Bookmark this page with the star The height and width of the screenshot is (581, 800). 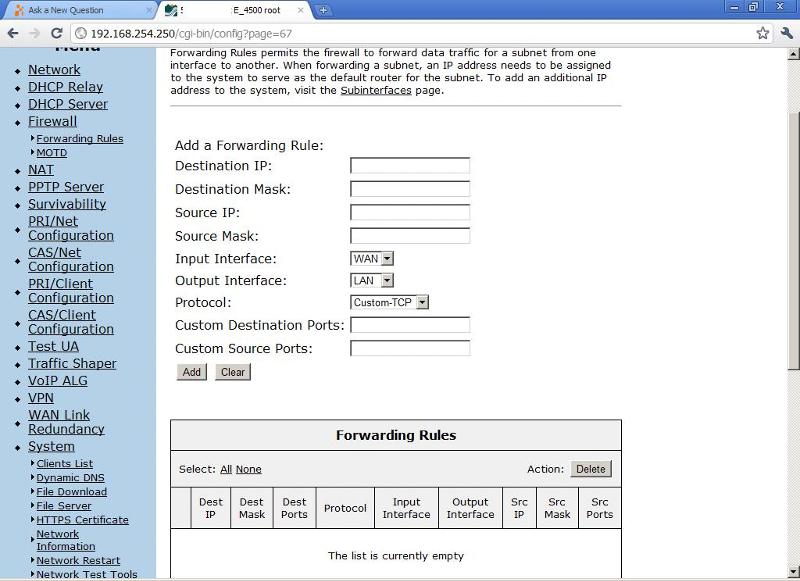tap(763, 34)
